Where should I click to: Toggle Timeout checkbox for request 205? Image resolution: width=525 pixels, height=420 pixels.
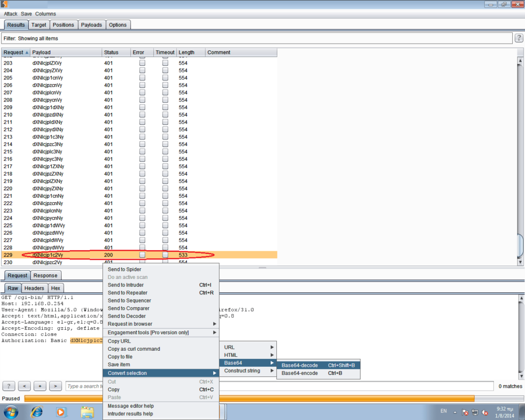[165, 78]
